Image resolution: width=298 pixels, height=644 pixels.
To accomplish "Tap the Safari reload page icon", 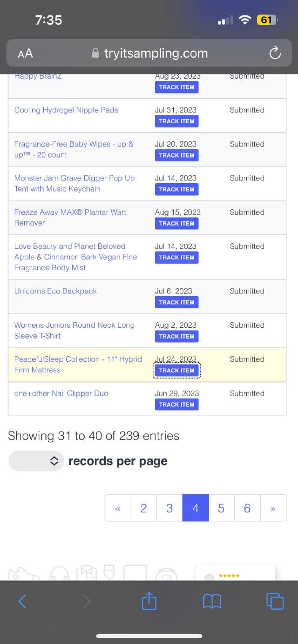I will 275,53.
